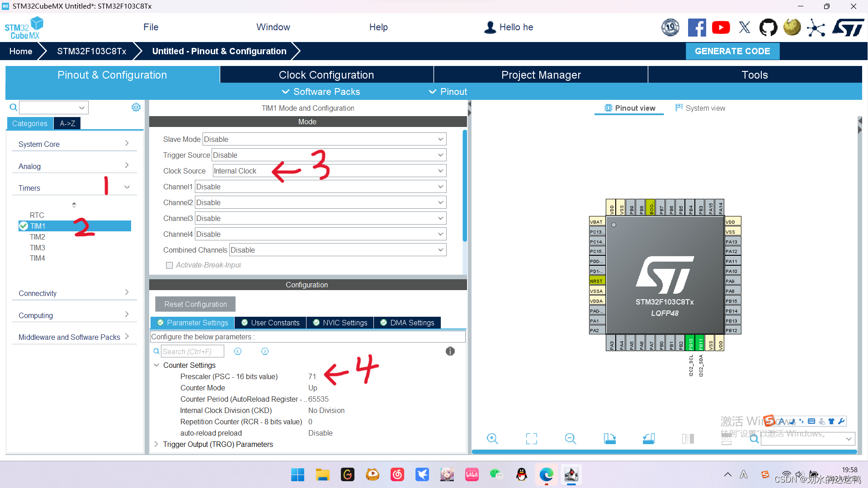Click the GENERATE CODE button
The width and height of the screenshot is (868, 488).
pos(732,51)
